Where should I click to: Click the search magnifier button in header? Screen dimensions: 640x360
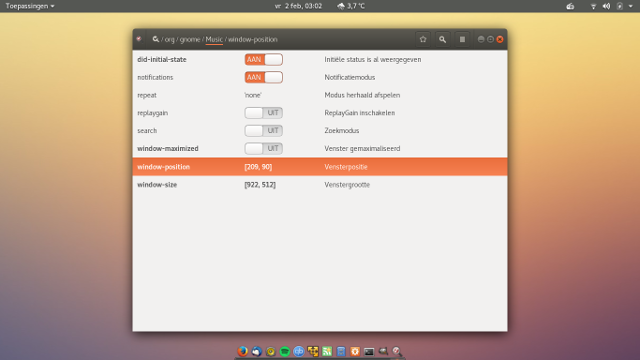[x=442, y=39]
